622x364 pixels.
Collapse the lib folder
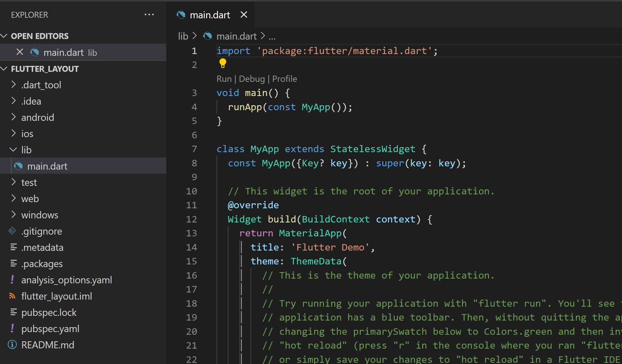tap(26, 150)
